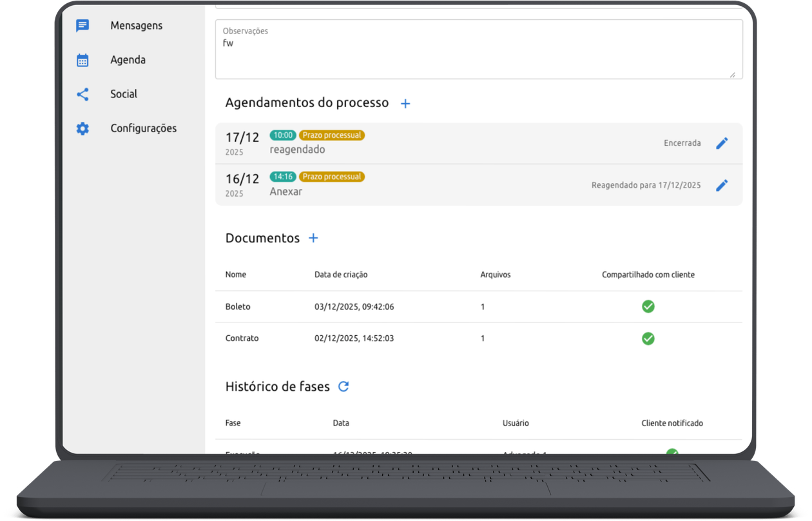
Task: Click the 'Data de criação' column header
Action: (341, 275)
